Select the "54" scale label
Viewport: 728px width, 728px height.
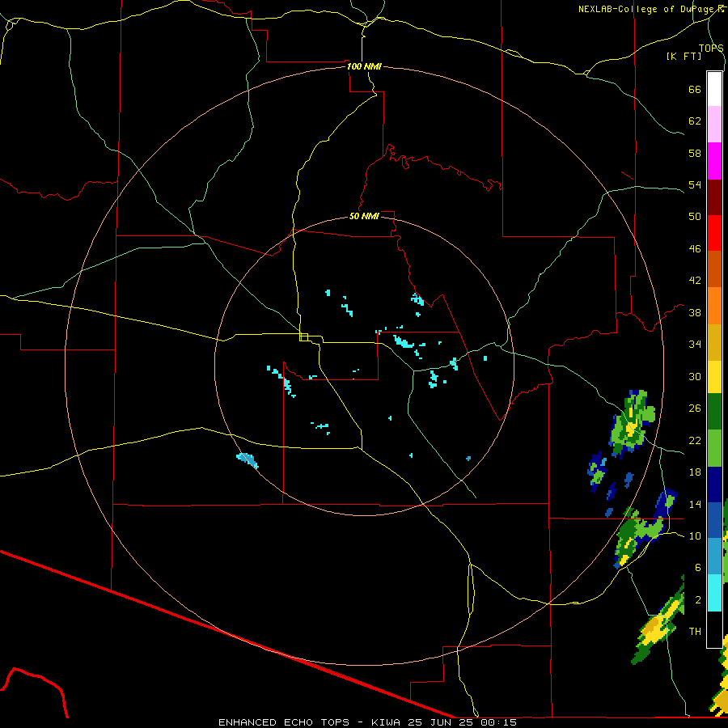[x=695, y=184]
